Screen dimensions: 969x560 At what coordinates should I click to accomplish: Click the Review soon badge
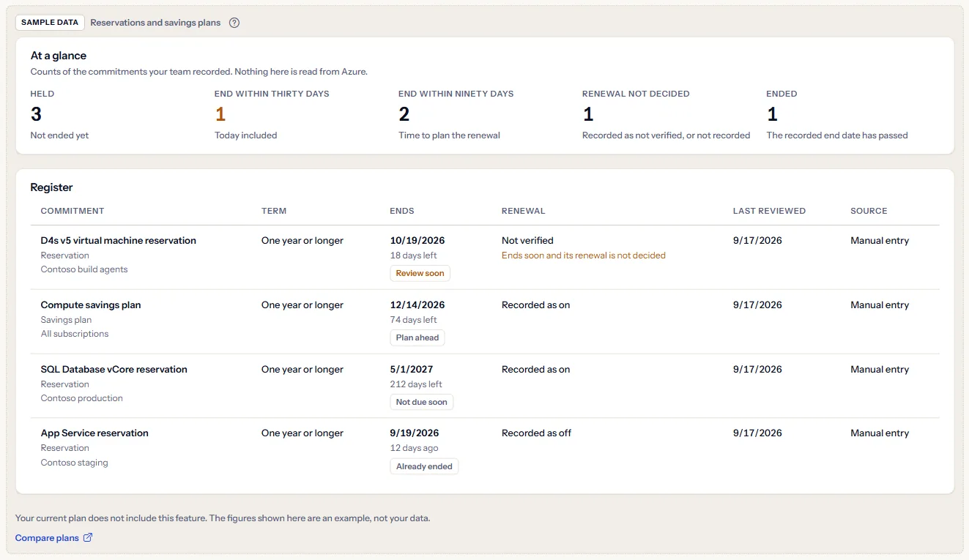(420, 273)
